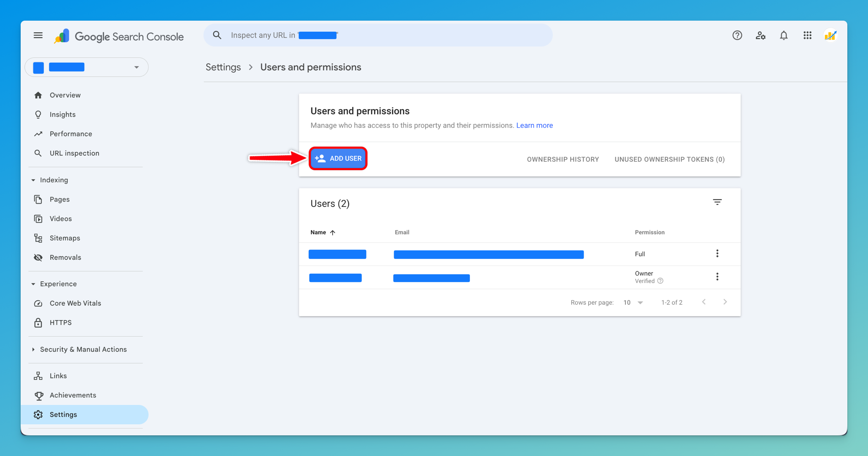
Task: Collapse the Indexing section
Action: tap(33, 180)
